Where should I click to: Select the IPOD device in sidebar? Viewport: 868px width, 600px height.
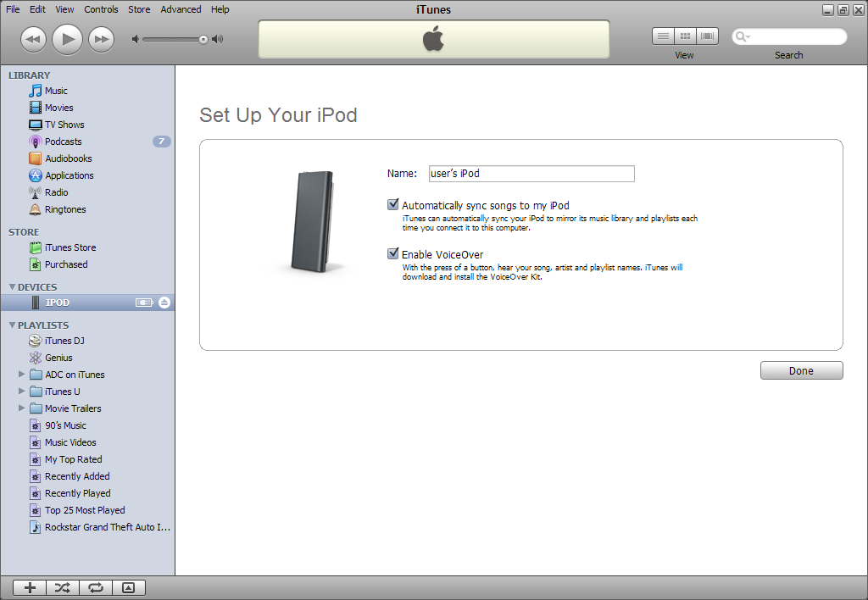[x=87, y=303]
